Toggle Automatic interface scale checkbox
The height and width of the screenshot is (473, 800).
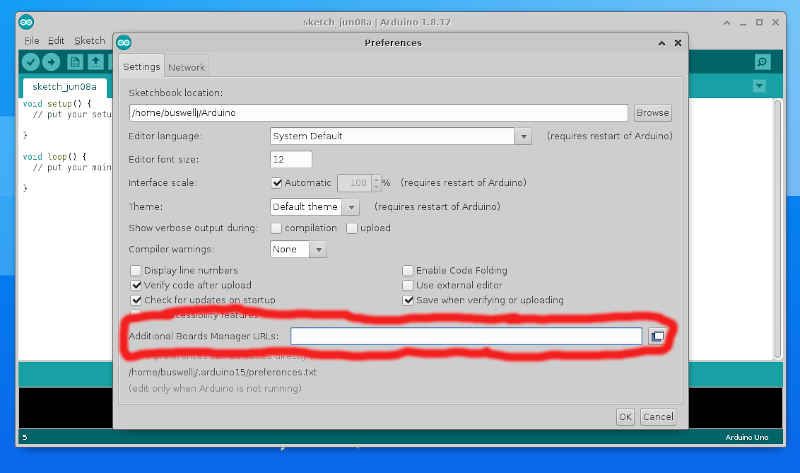[x=277, y=183]
